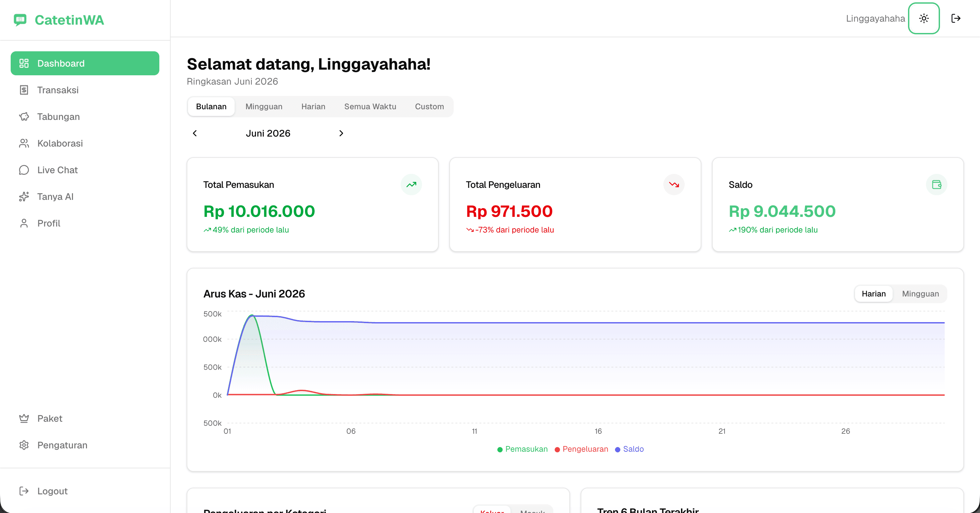Open Pengaturan settings page

click(x=85, y=445)
